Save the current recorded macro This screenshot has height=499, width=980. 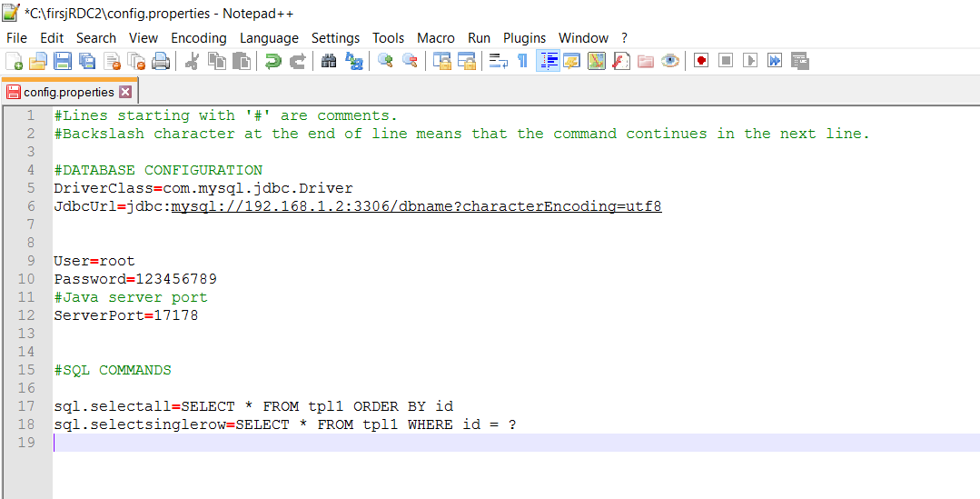click(800, 61)
